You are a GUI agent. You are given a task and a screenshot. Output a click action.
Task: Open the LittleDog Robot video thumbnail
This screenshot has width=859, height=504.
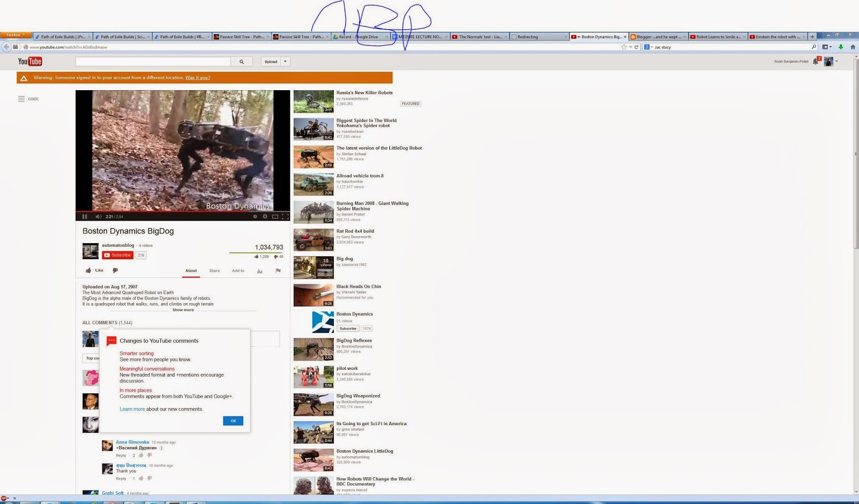click(314, 157)
